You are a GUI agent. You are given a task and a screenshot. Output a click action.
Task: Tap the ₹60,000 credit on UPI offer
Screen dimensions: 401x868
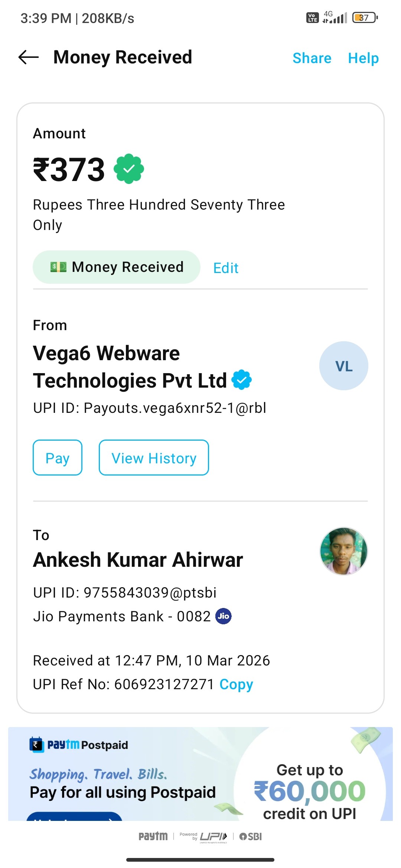(310, 792)
